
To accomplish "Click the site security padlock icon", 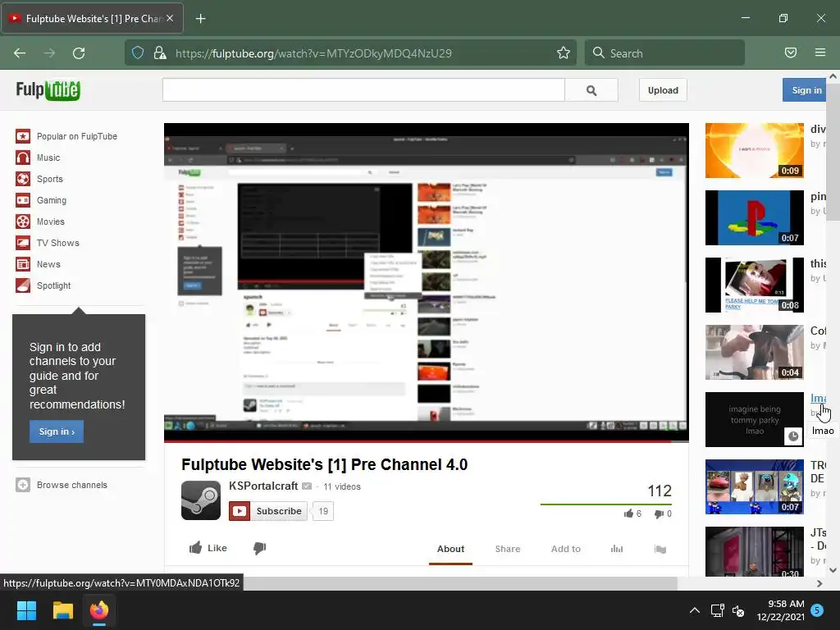I will (x=160, y=52).
